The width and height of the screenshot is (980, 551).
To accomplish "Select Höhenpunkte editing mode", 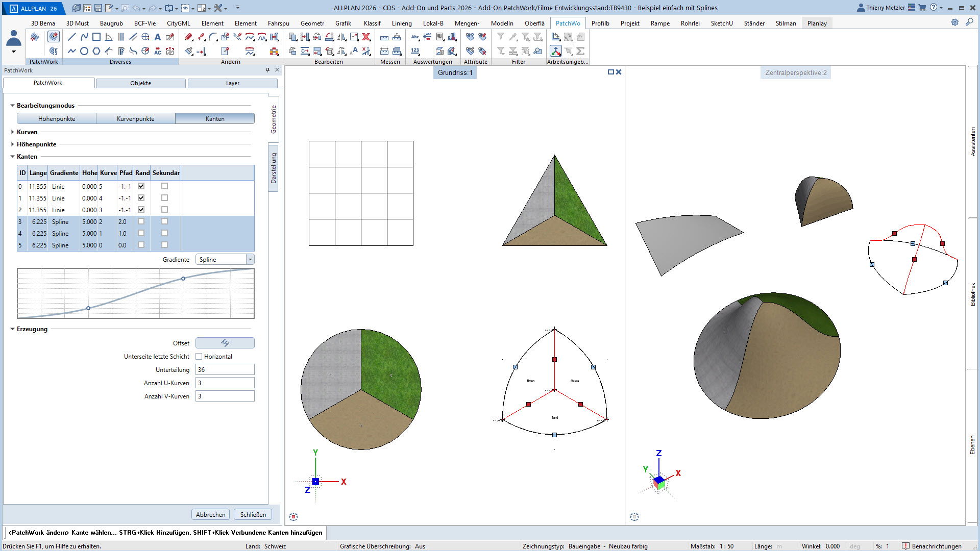I will (57, 118).
